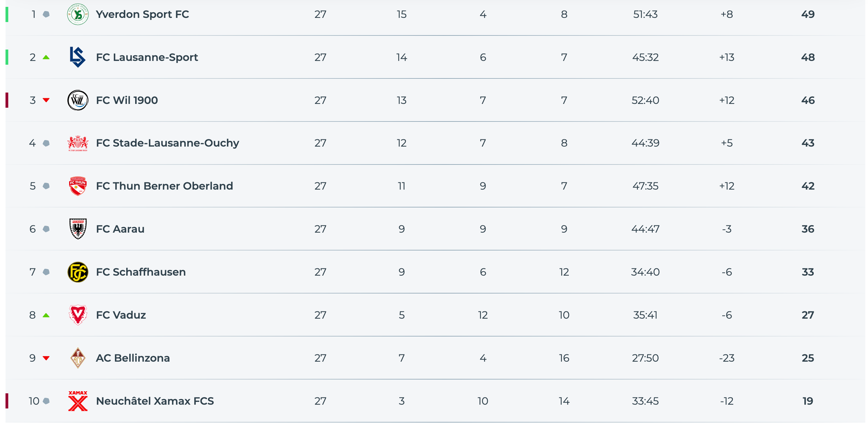Click the green up arrow beside FC Vaduz
This screenshot has height=426, width=868.
[x=46, y=315]
